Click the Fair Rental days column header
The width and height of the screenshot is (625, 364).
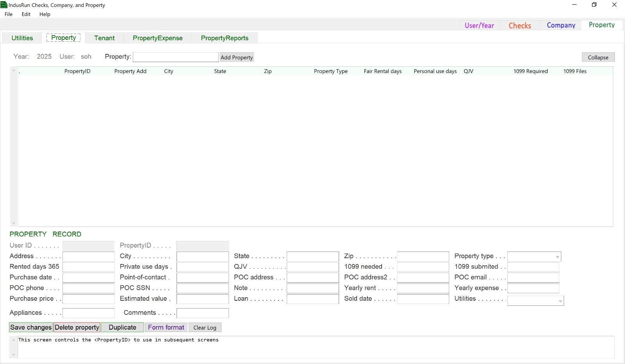pyautogui.click(x=383, y=71)
